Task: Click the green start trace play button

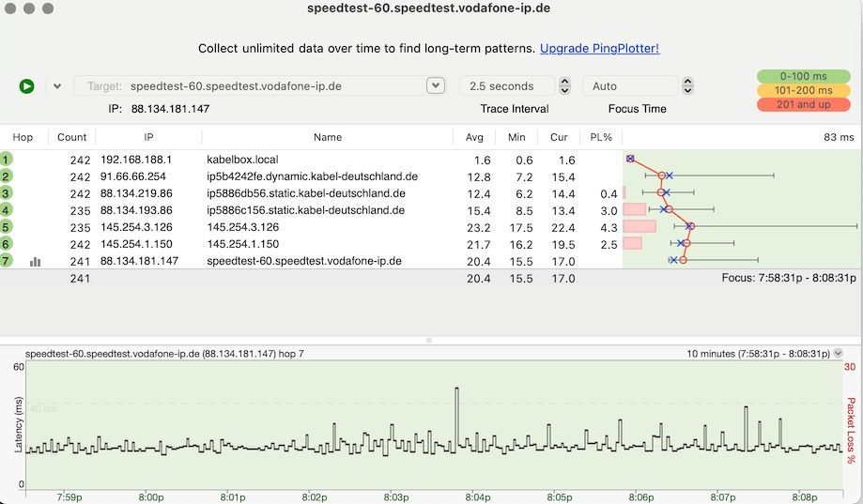Action: point(26,86)
